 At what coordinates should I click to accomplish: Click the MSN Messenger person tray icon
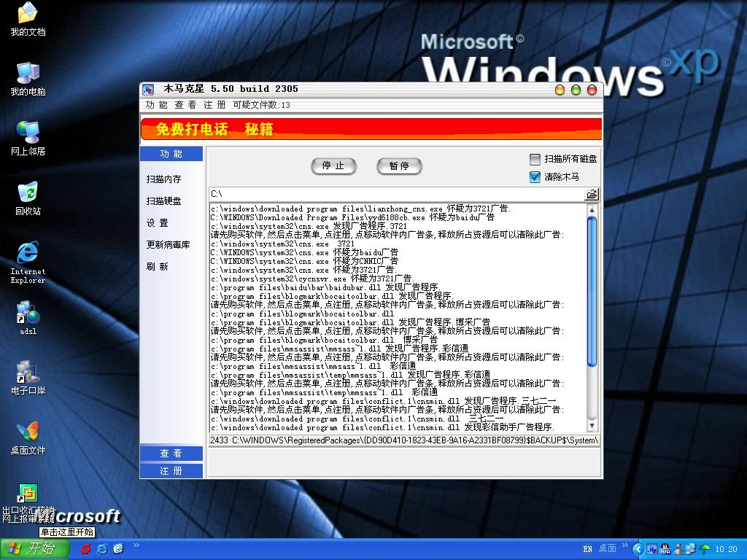(678, 549)
